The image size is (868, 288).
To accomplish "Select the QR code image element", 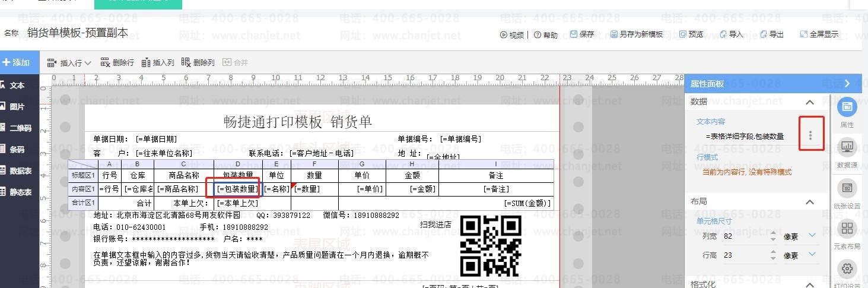I will [491, 246].
